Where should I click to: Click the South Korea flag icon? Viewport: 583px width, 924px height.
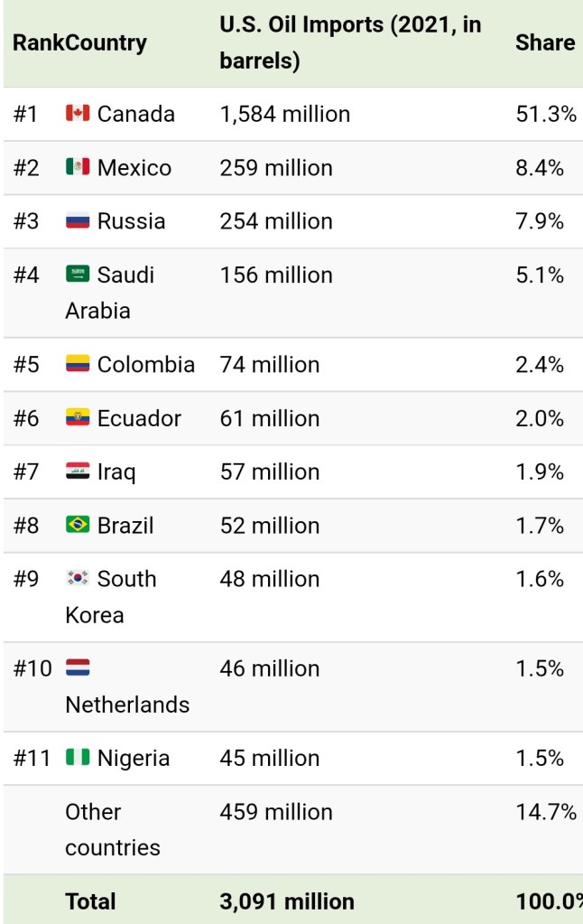78,578
